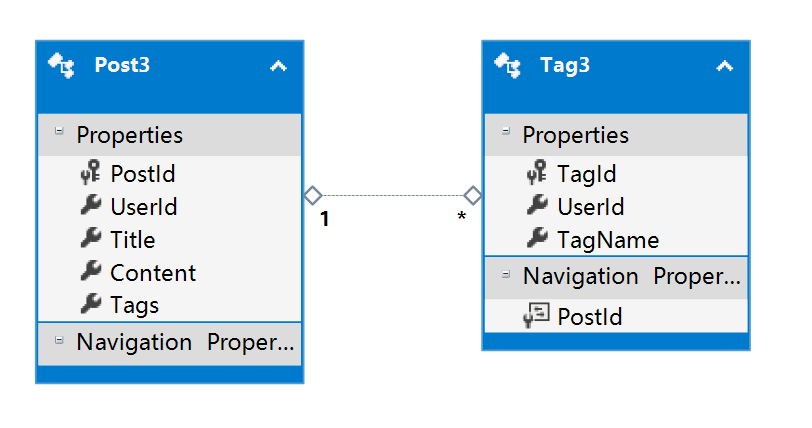Expand Post3 Navigation Properties section
This screenshot has width=812, height=428.
(59, 339)
